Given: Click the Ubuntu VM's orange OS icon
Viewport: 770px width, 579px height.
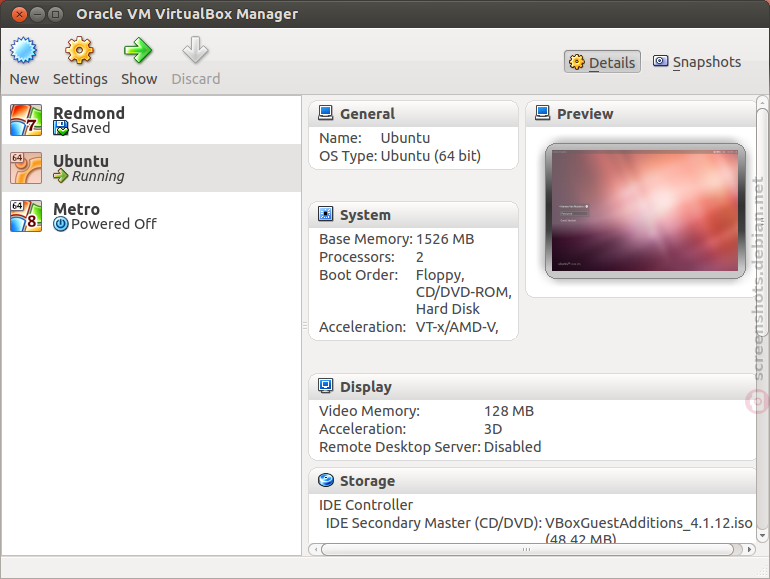Looking at the screenshot, I should (26, 168).
